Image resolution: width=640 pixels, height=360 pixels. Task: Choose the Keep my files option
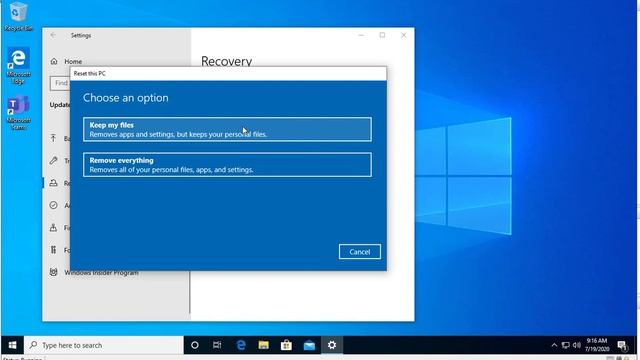(227, 129)
